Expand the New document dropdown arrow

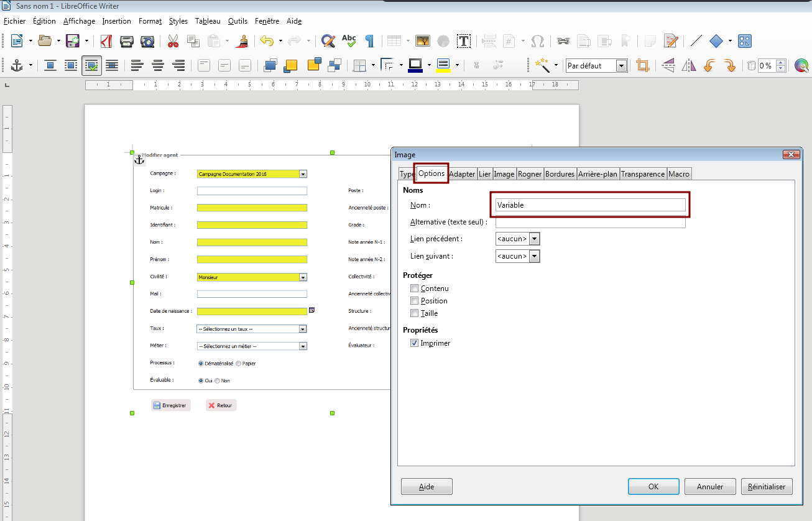point(31,41)
